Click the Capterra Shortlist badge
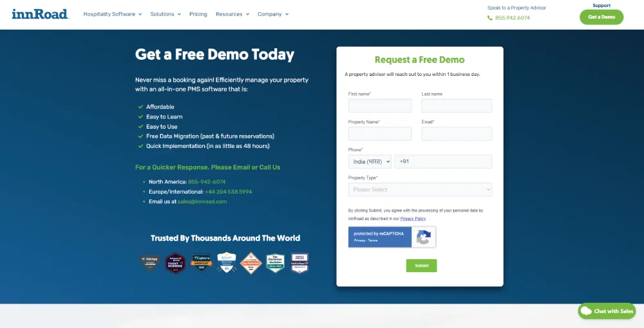The width and height of the screenshot is (644, 328). pos(201,263)
